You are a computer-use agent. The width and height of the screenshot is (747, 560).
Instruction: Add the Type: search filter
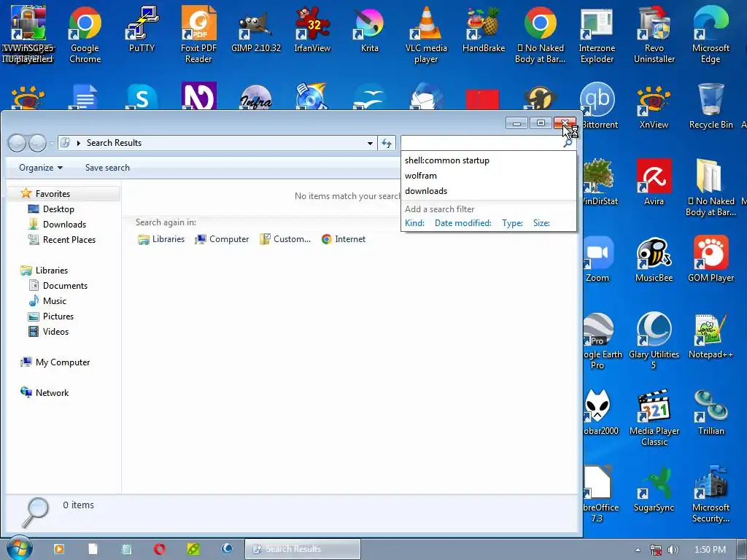tap(512, 223)
